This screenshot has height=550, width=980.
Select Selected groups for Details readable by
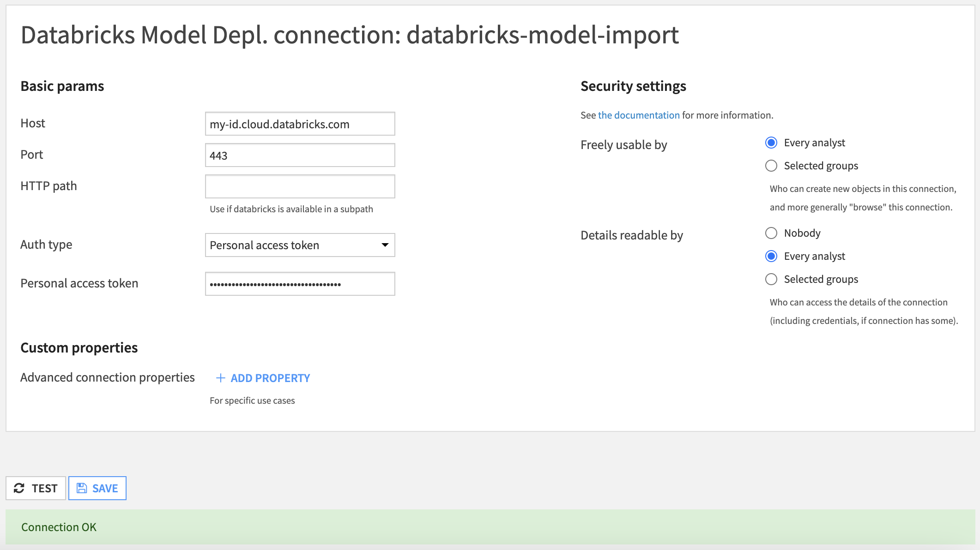[771, 279]
